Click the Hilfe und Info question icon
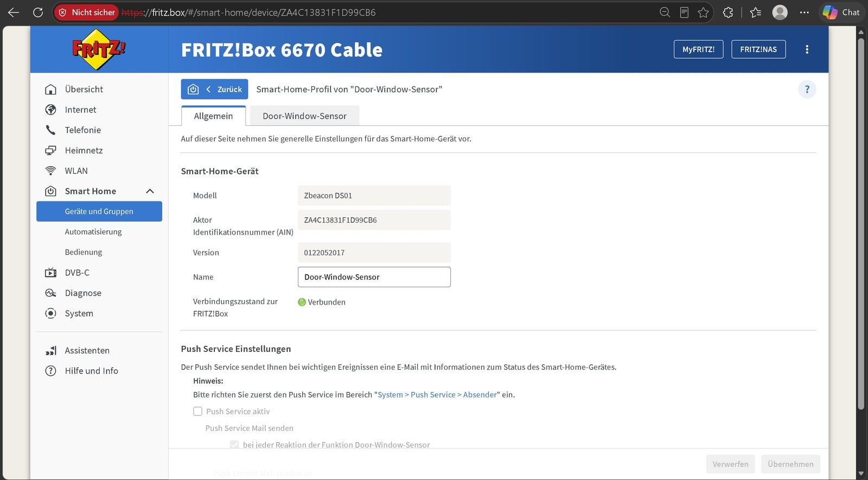868x480 pixels. pyautogui.click(x=50, y=371)
